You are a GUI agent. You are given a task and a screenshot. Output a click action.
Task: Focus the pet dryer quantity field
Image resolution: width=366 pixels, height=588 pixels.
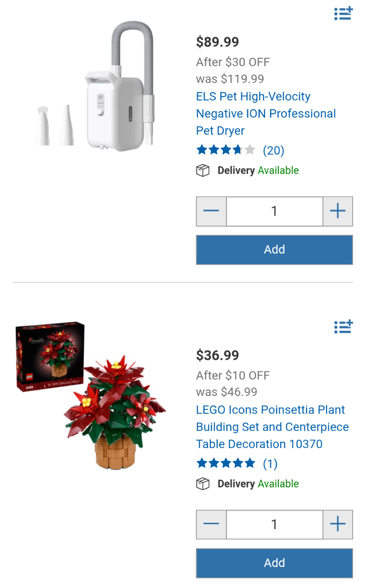pyautogui.click(x=274, y=211)
